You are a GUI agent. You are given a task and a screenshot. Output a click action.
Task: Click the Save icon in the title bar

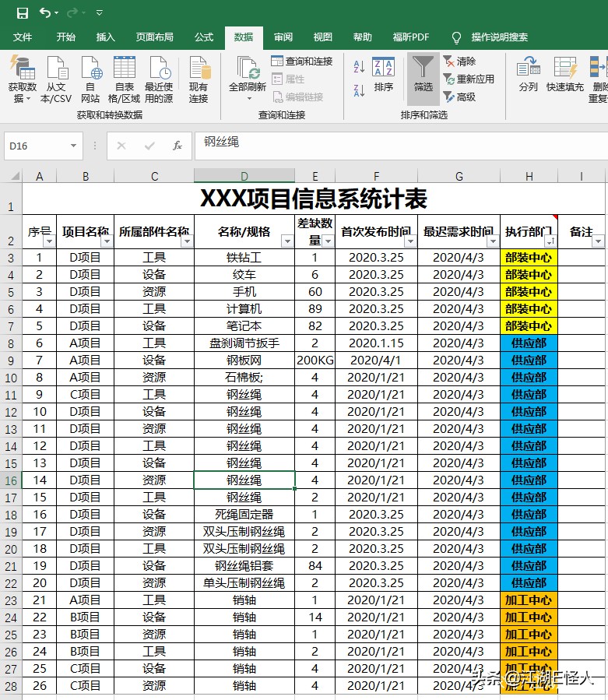tap(22, 13)
